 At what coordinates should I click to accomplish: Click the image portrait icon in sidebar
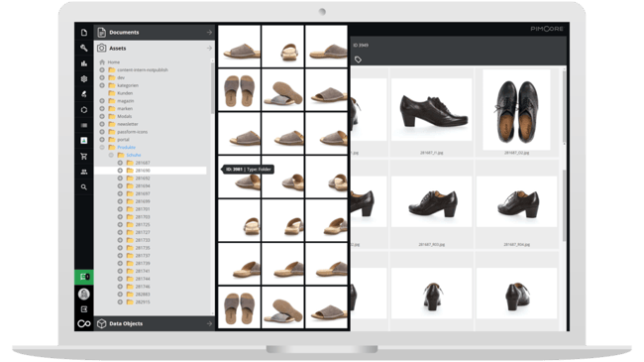[x=84, y=141]
